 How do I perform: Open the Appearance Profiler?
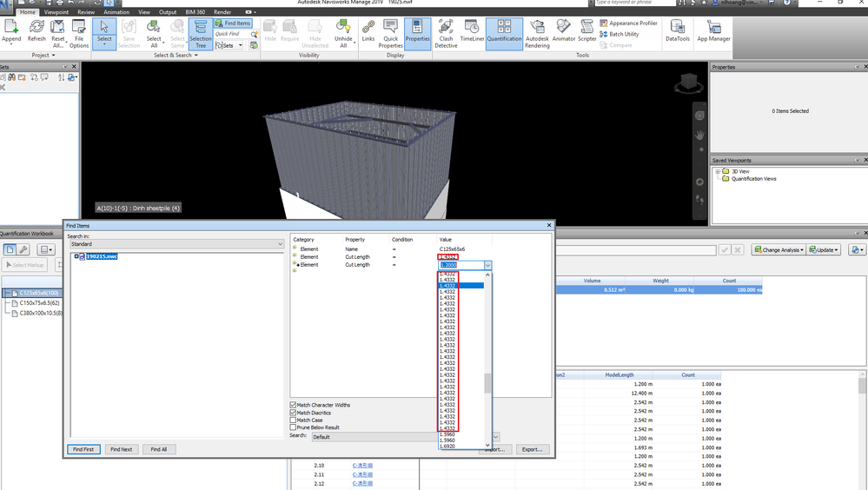tap(628, 23)
